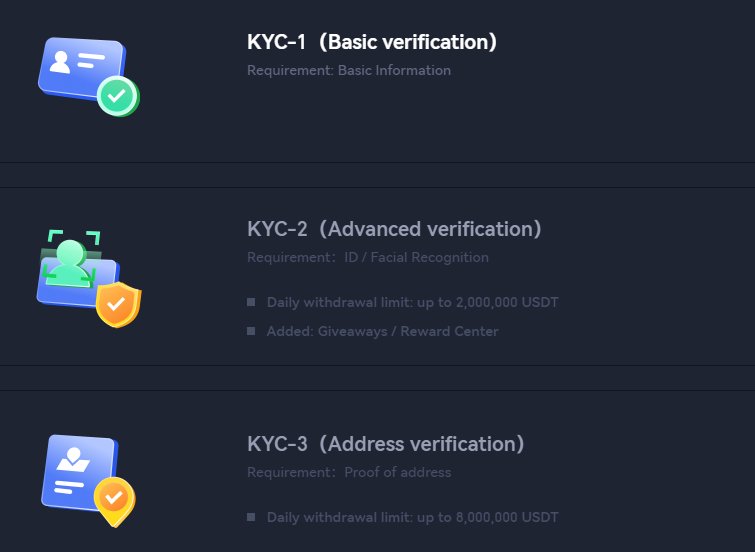Click the 8,000,000 USDT daily withdrawal limit line

point(412,517)
